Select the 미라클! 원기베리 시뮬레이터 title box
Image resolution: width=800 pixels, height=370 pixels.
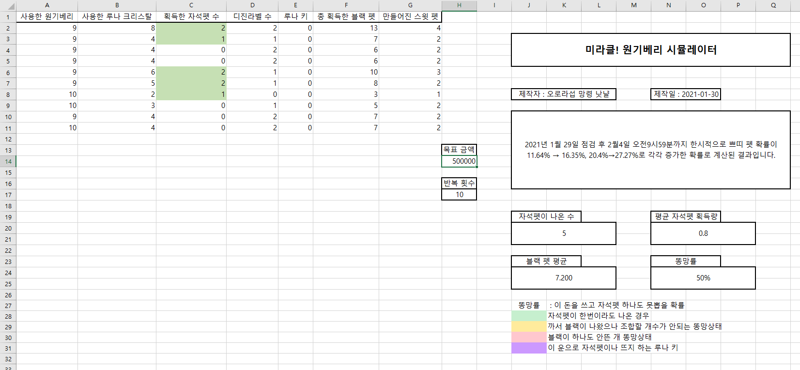coord(651,50)
